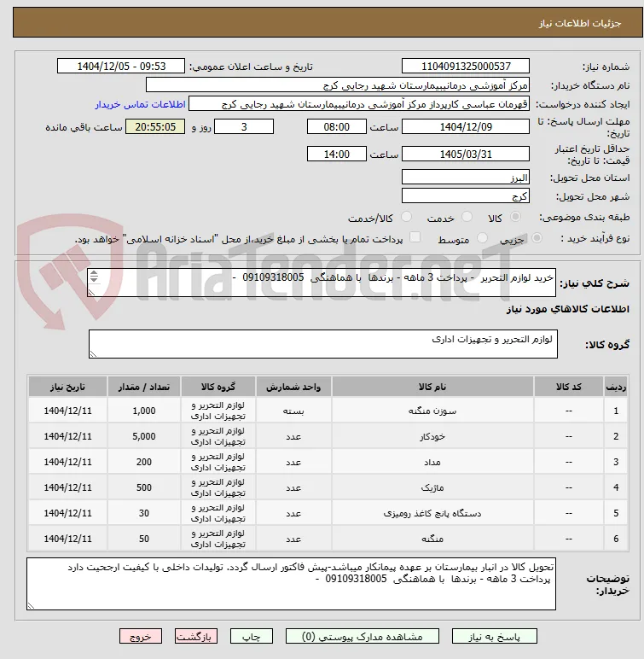Click the quantity cell 200
This screenshot has width=644, height=659.
[x=144, y=462]
